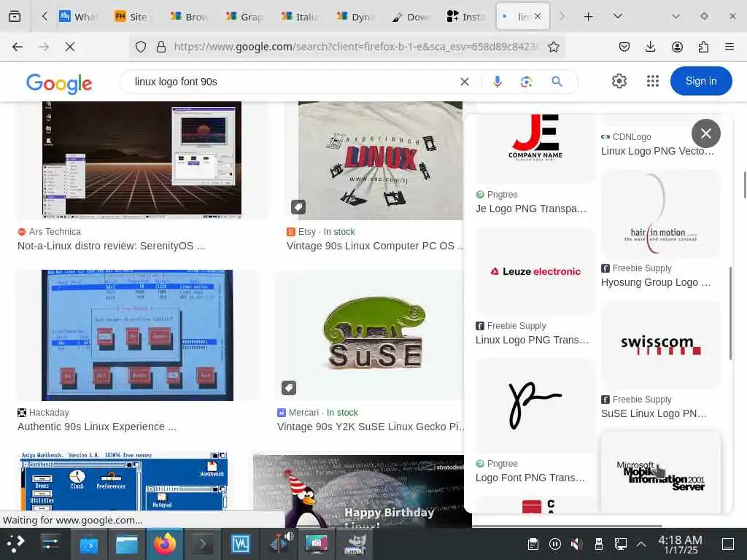The width and height of the screenshot is (747, 560).
Task: Open the 'Linux Logo PNG Trans…' Freebie Supply link
Action: tap(532, 340)
